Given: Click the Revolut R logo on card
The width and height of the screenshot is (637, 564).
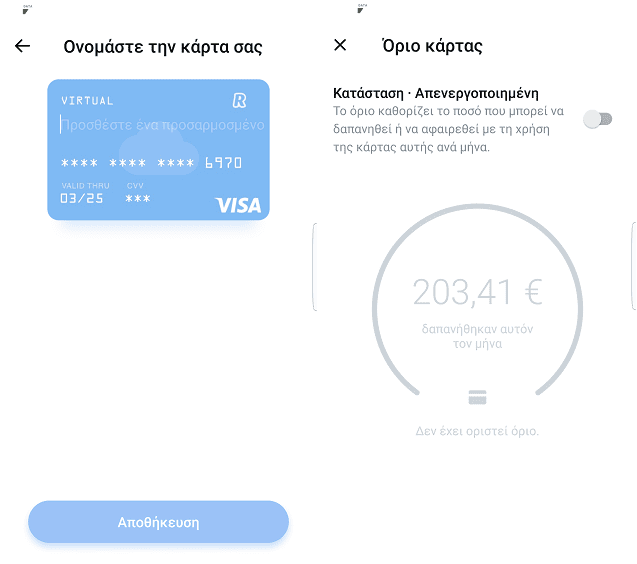Looking at the screenshot, I should click(240, 100).
